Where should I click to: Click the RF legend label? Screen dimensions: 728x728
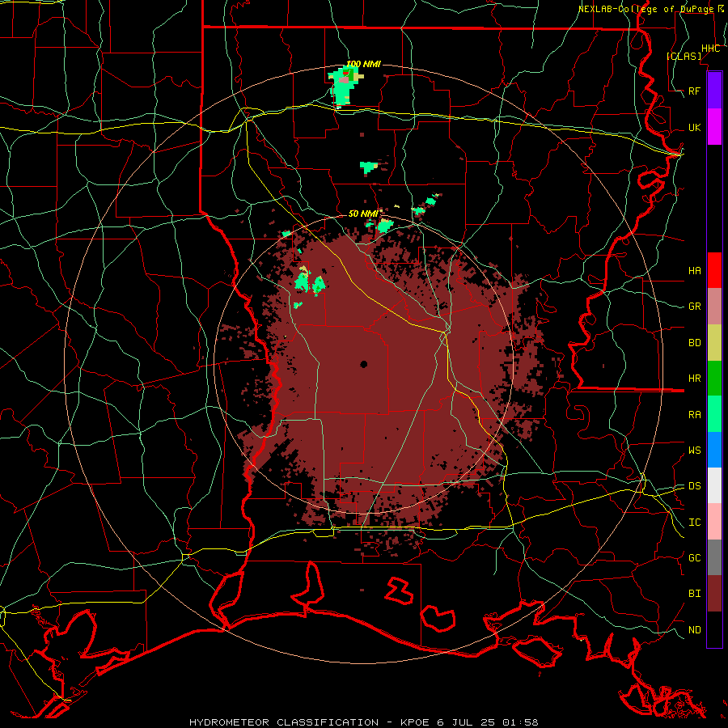point(694,91)
